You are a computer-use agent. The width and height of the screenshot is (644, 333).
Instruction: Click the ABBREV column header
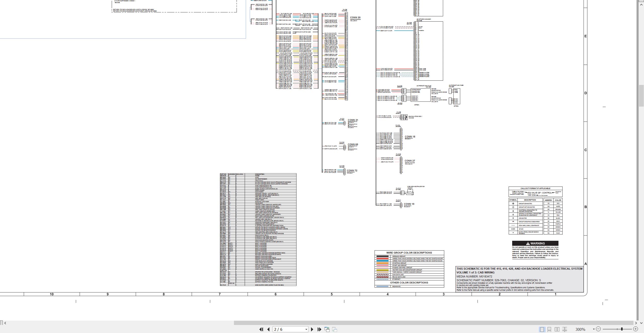(x=548, y=200)
